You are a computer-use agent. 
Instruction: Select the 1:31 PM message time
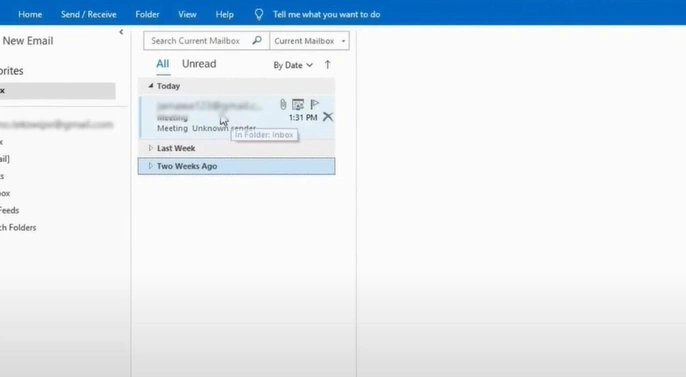pos(303,117)
